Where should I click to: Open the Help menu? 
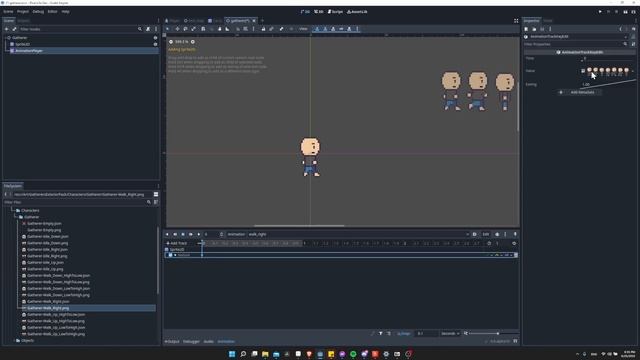point(65,12)
